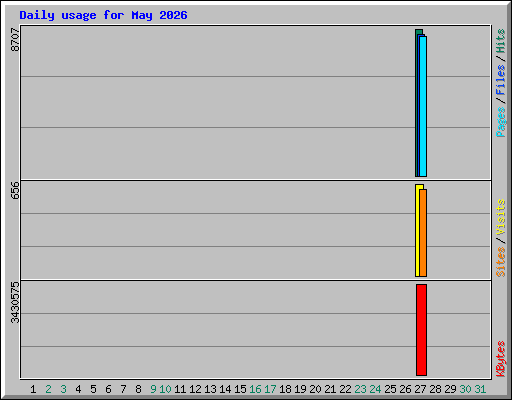Click day label 20 on the x-axis
The width and height of the screenshot is (512, 400).
pyautogui.click(x=315, y=389)
